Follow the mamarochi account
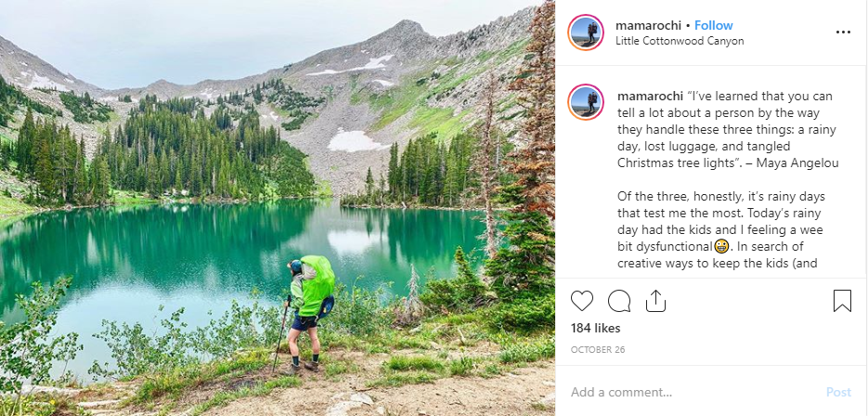The image size is (868, 416). [714, 25]
